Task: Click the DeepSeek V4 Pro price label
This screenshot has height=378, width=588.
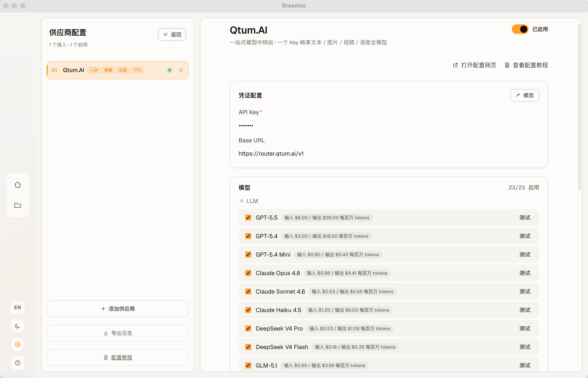Action: (x=350, y=328)
